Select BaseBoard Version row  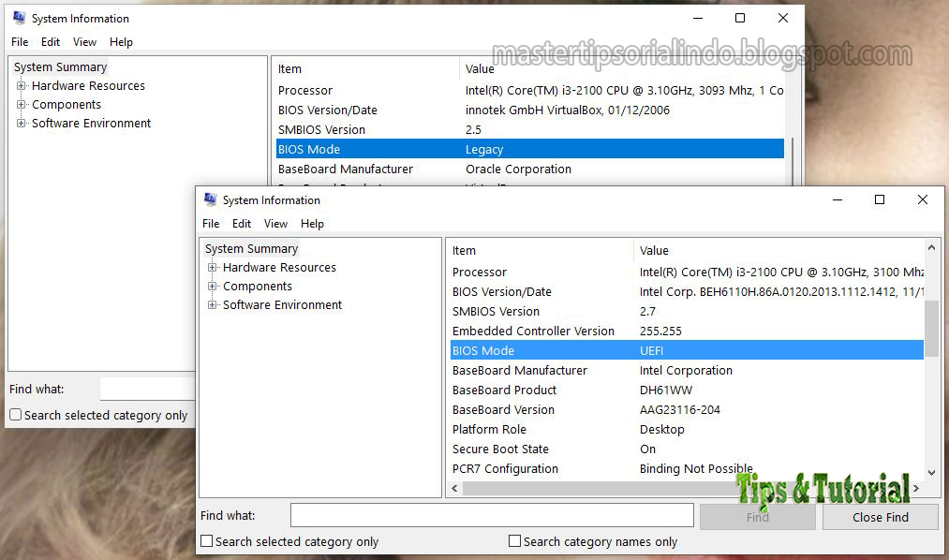point(687,409)
